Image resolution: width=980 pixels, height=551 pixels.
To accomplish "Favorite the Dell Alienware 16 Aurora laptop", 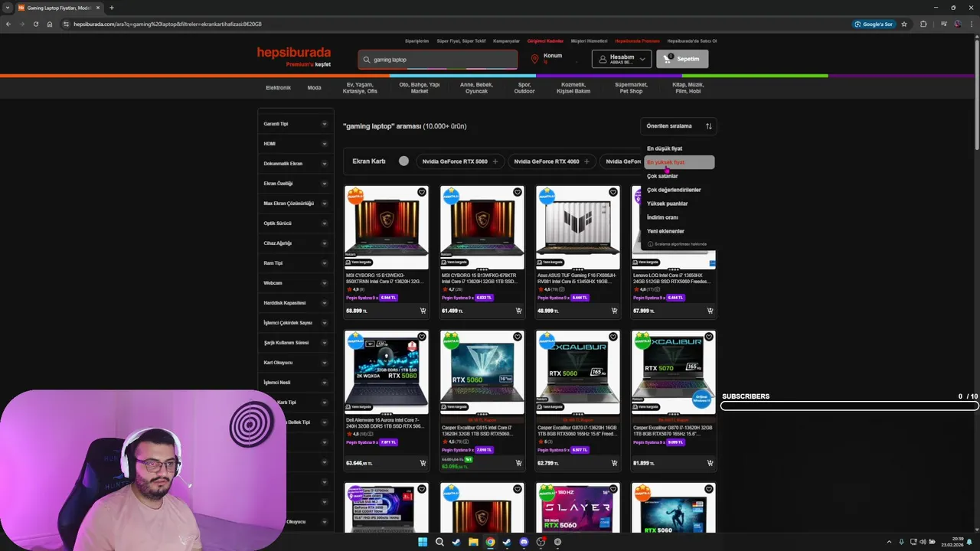I will click(x=421, y=337).
